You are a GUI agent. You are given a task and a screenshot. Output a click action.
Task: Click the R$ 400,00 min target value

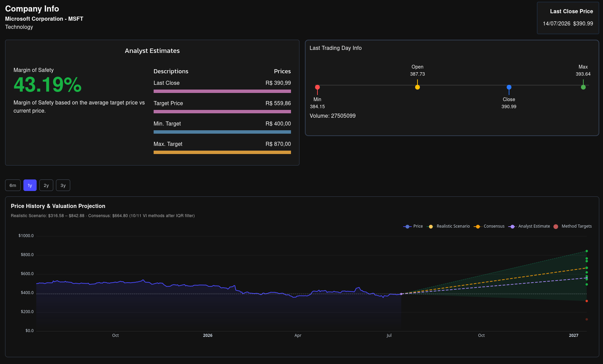[278, 123]
